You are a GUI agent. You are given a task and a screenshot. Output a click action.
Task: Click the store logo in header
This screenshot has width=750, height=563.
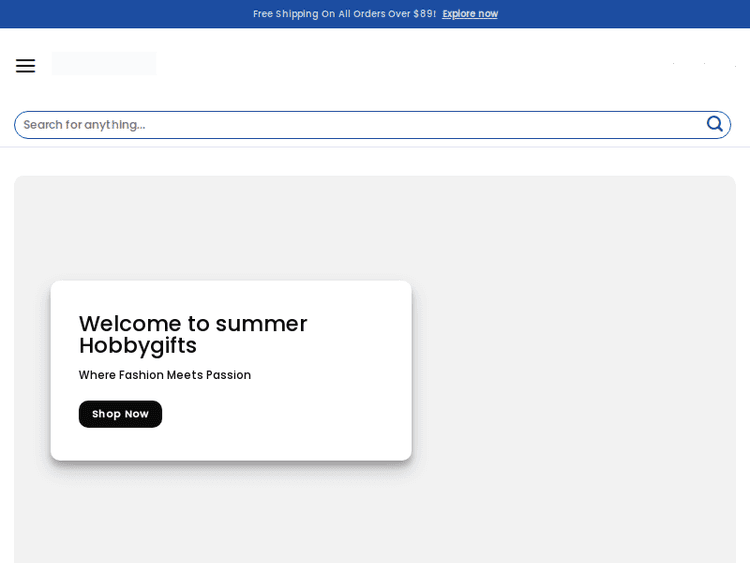click(104, 64)
